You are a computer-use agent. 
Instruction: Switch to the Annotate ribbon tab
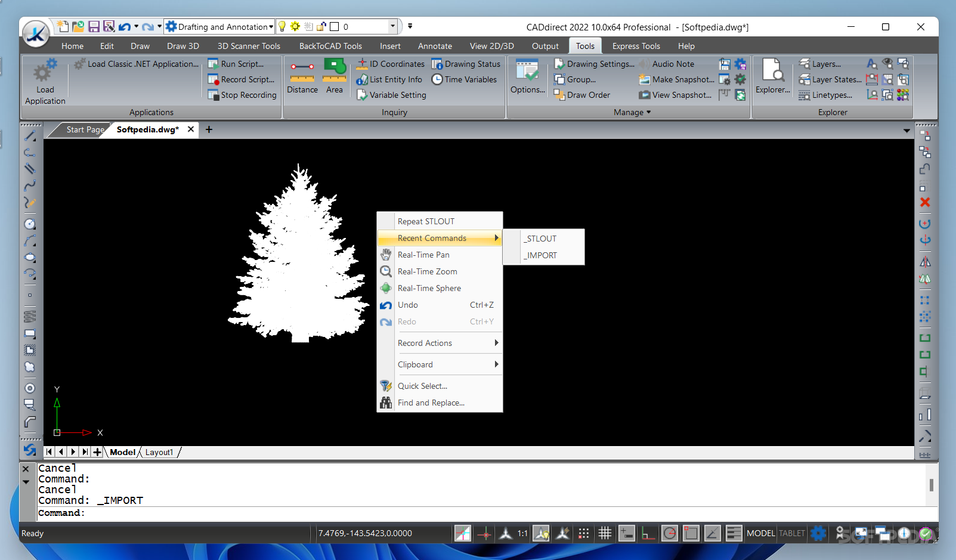point(435,46)
